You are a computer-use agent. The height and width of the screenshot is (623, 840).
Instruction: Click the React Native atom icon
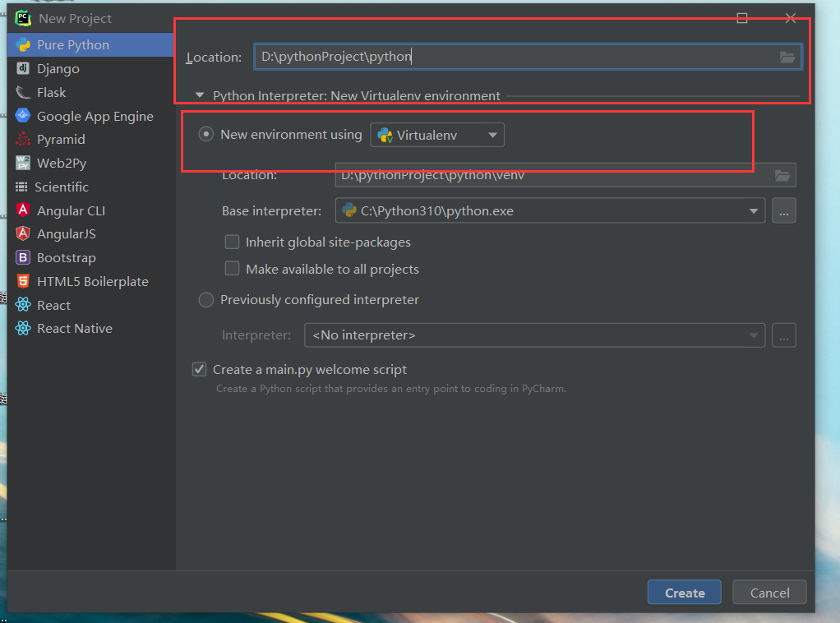(23, 328)
